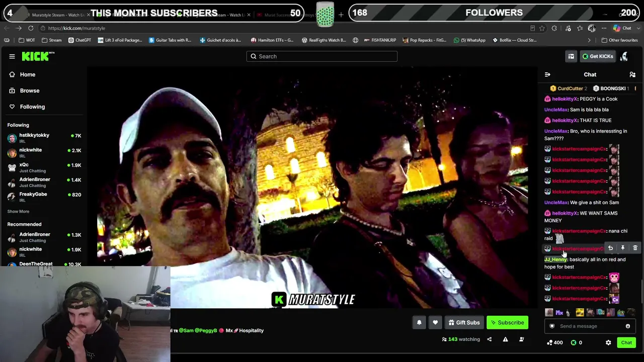
Task: Click the @Sam mention in stream title
Action: [186, 331]
